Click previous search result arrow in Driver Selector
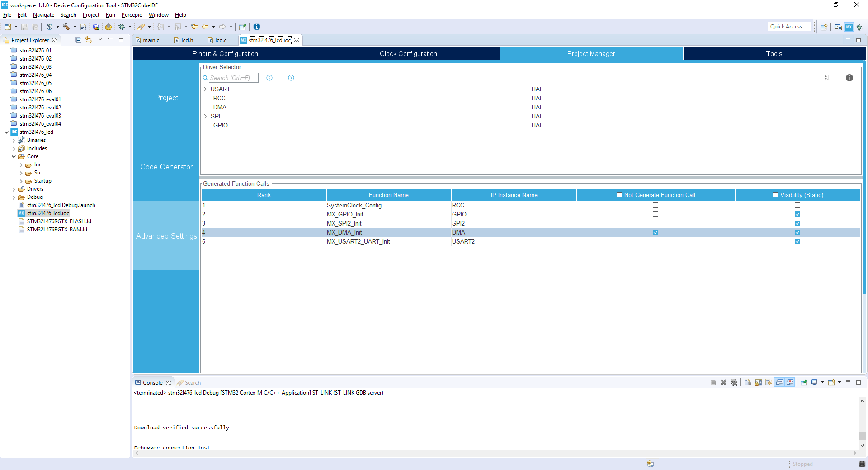 click(269, 78)
